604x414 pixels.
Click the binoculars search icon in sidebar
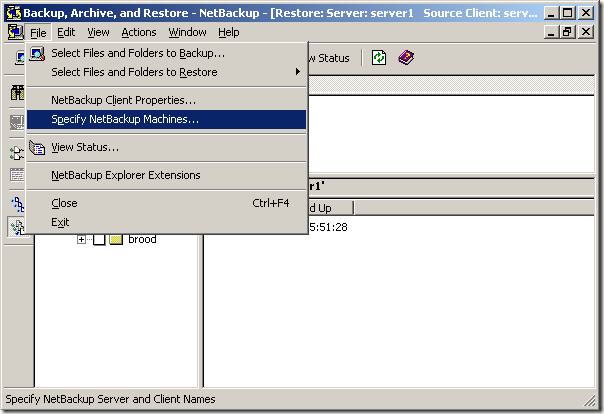point(17,93)
